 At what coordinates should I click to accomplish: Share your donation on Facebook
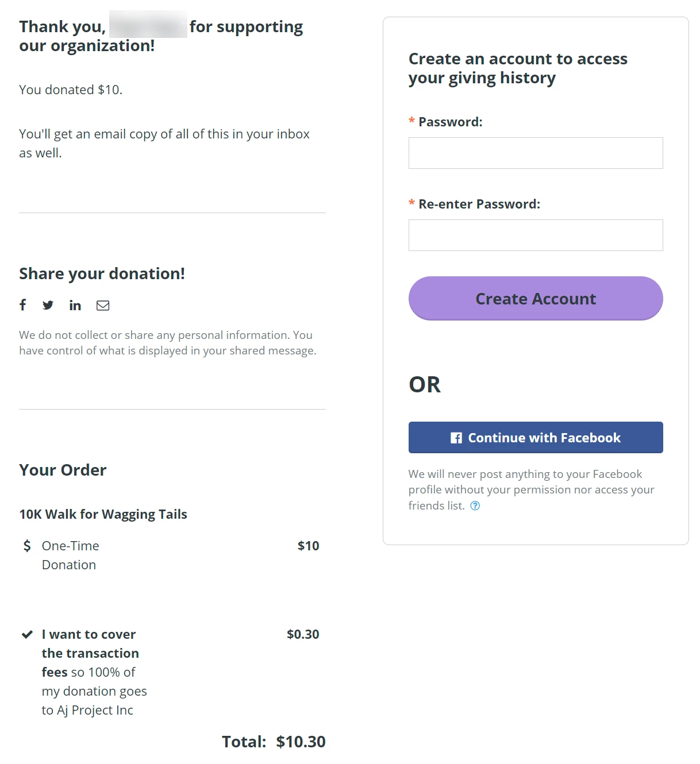point(23,305)
